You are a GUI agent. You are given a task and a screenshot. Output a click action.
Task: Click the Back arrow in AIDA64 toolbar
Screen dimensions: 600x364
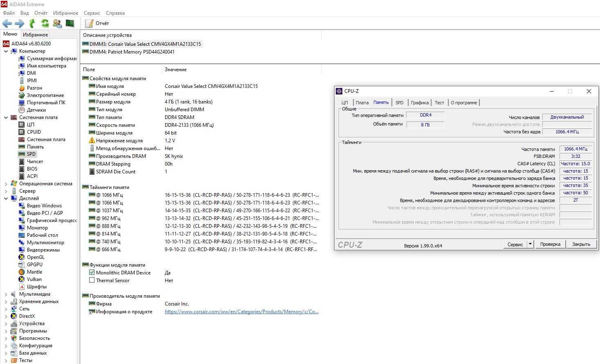[x=7, y=23]
